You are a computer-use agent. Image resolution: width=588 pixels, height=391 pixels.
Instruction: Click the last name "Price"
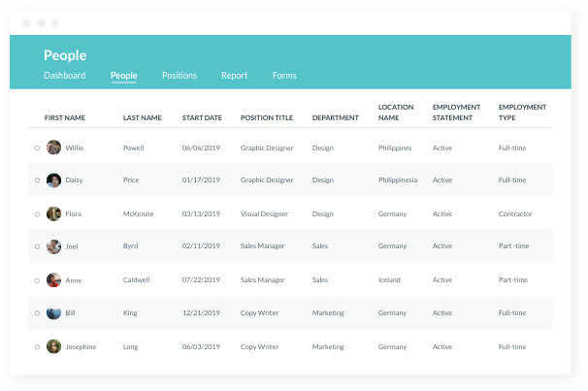click(x=131, y=179)
